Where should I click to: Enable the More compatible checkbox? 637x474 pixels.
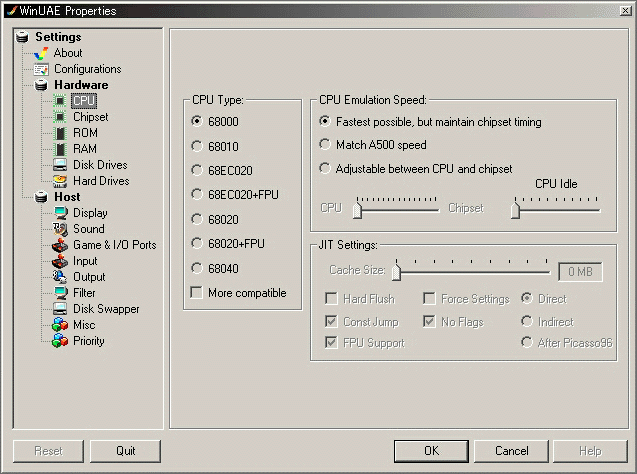tap(196, 293)
